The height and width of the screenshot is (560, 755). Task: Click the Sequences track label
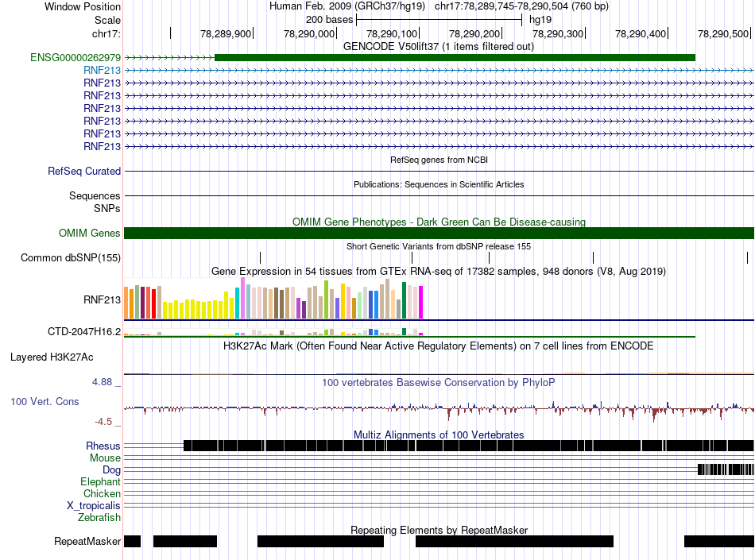(x=95, y=196)
